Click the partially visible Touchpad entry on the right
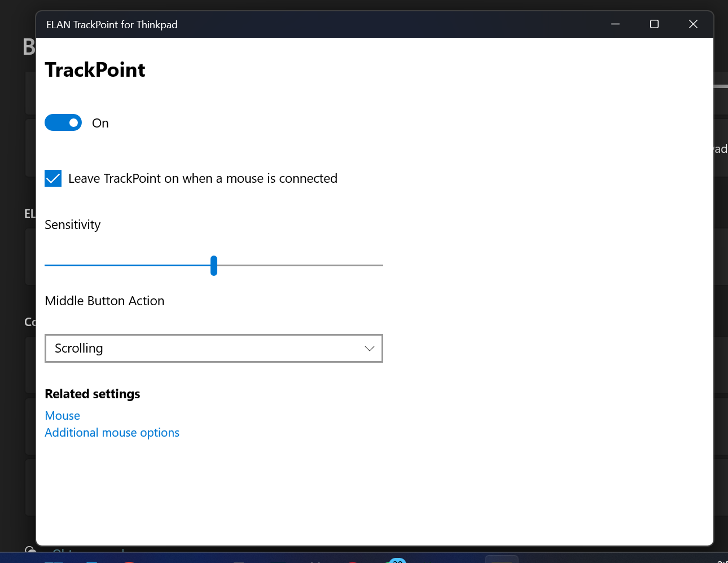Image resolution: width=728 pixels, height=563 pixels. click(x=721, y=149)
